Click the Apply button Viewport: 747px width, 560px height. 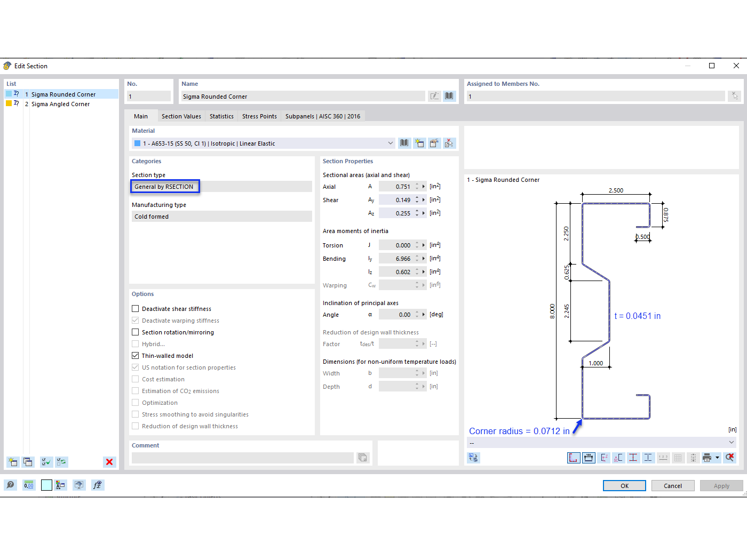[x=721, y=485]
